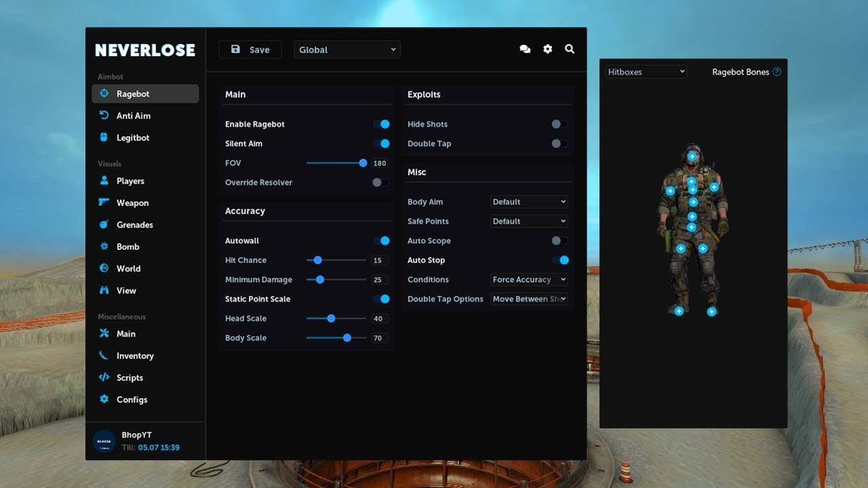
Task: Click the Hit Chance value 15
Action: pos(380,260)
